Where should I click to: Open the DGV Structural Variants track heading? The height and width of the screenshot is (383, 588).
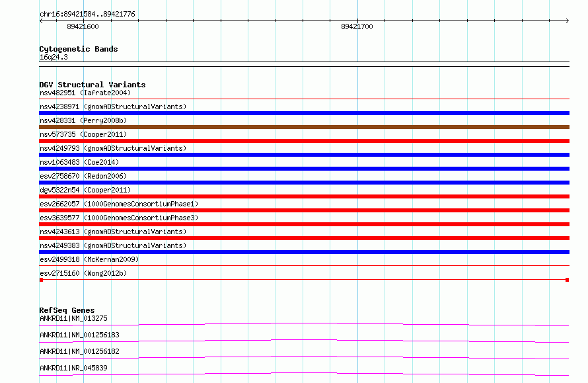click(92, 85)
